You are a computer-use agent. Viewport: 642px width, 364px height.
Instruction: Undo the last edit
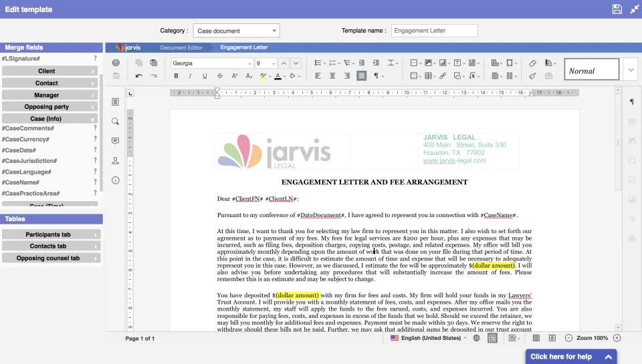tap(139, 76)
